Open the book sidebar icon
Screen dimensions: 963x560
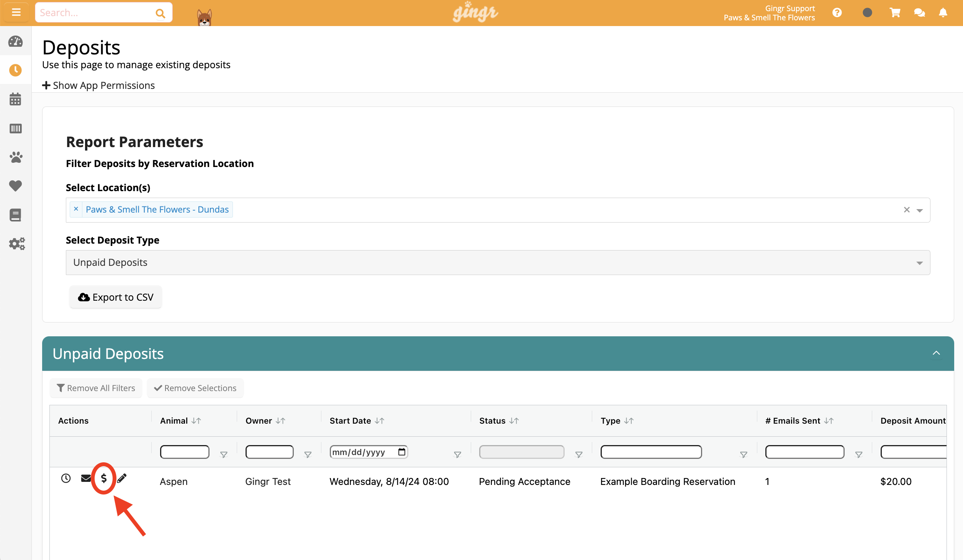point(15,215)
